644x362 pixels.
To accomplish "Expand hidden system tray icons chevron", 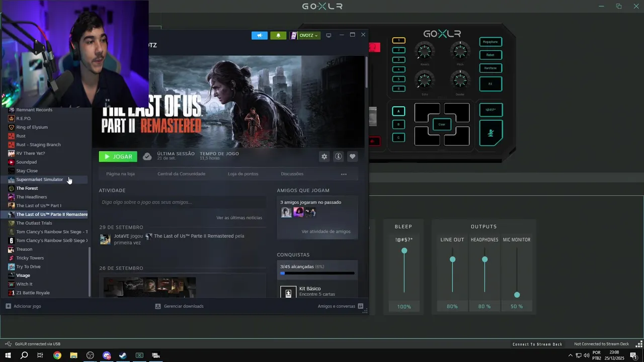I will point(570,355).
